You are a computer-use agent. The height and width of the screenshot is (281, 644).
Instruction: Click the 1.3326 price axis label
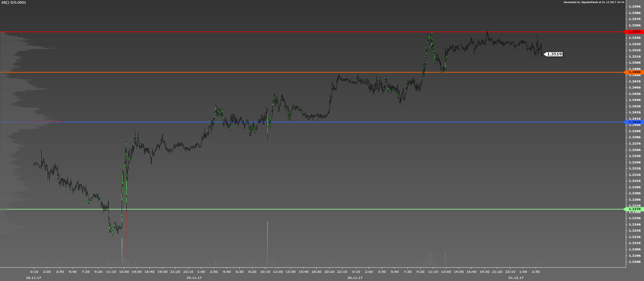(x=635, y=175)
